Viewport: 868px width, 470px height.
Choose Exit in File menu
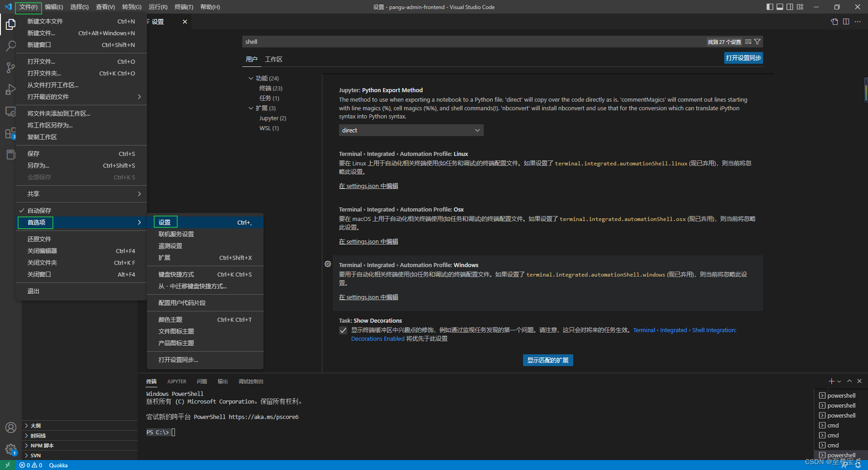(81, 291)
